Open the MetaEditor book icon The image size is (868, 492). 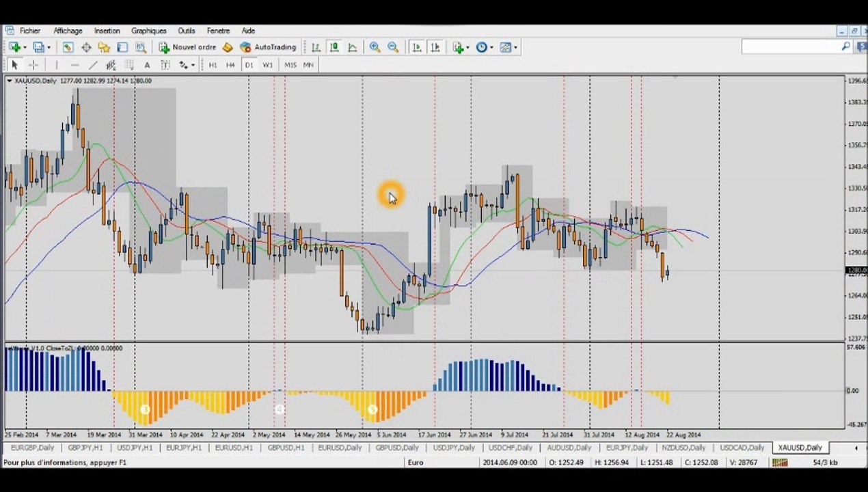228,47
